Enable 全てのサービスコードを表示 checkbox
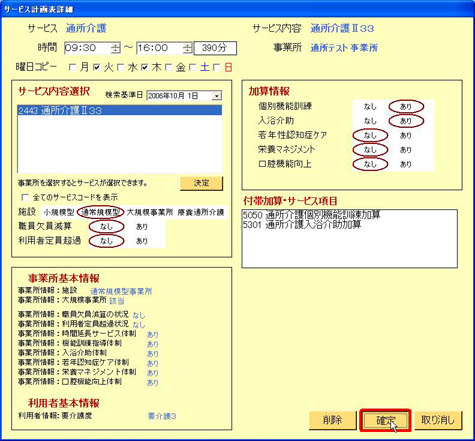 point(25,197)
